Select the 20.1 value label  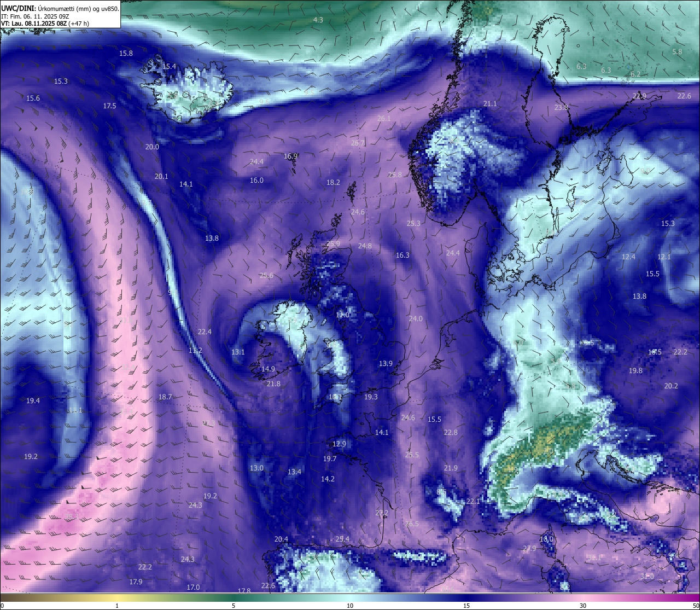point(161,176)
